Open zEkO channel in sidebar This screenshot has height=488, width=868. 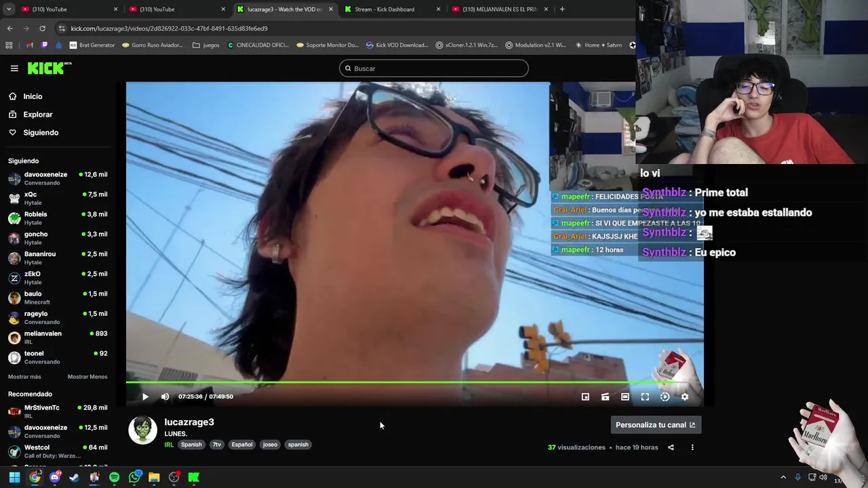[58, 277]
